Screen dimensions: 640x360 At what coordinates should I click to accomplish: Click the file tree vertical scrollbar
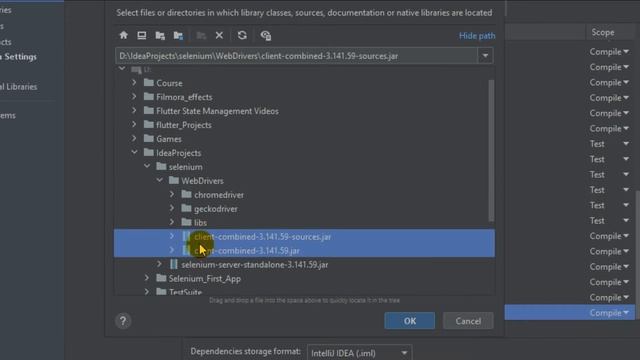[x=491, y=151]
